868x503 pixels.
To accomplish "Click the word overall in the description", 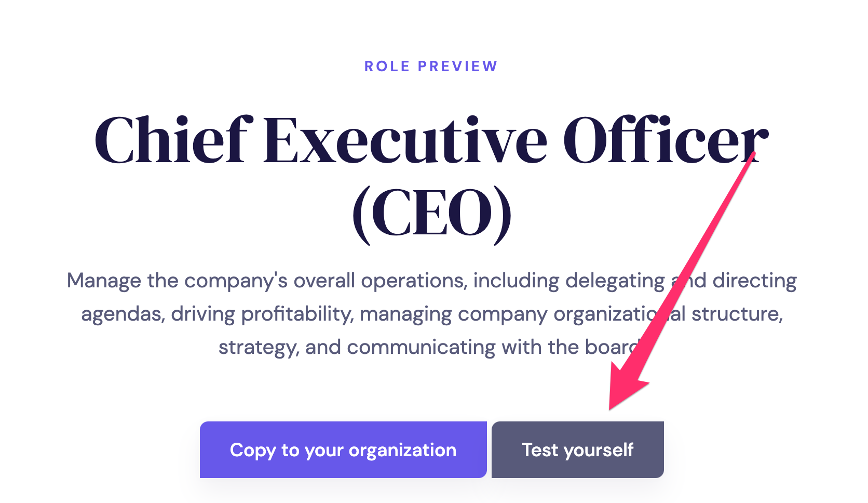I will [x=324, y=281].
